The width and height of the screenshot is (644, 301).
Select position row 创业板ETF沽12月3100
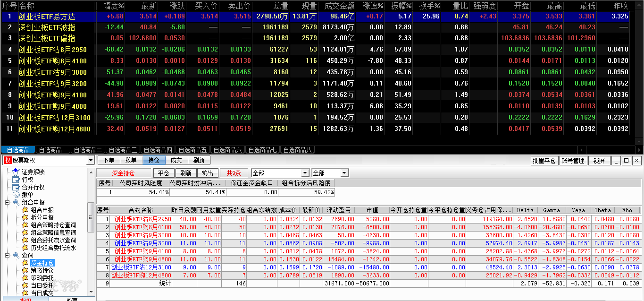tap(368, 267)
